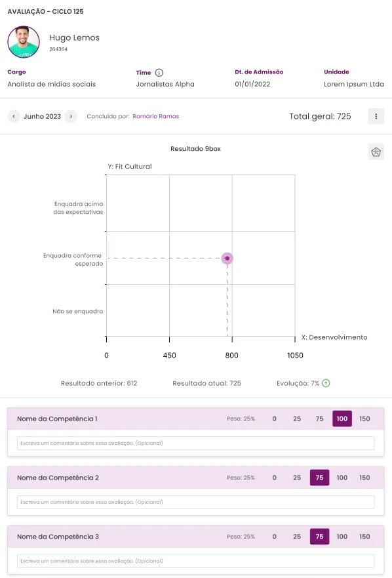This screenshot has height=578, width=392.
Task: Click Nome da Competência 1 title
Action: click(57, 419)
